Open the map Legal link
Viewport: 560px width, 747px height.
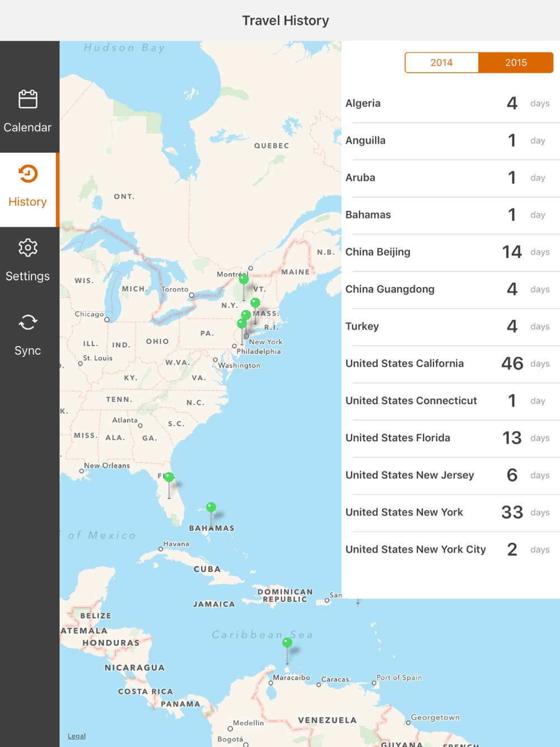point(77,736)
